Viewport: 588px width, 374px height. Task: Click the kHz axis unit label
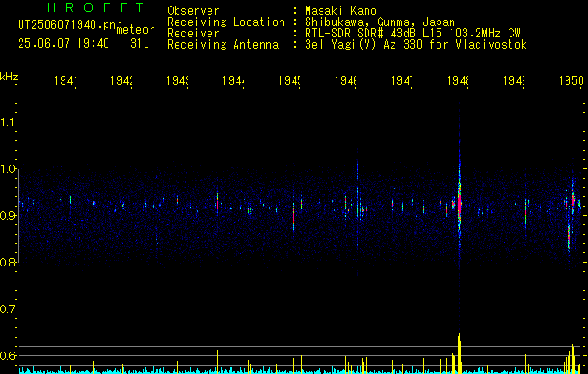click(x=9, y=77)
